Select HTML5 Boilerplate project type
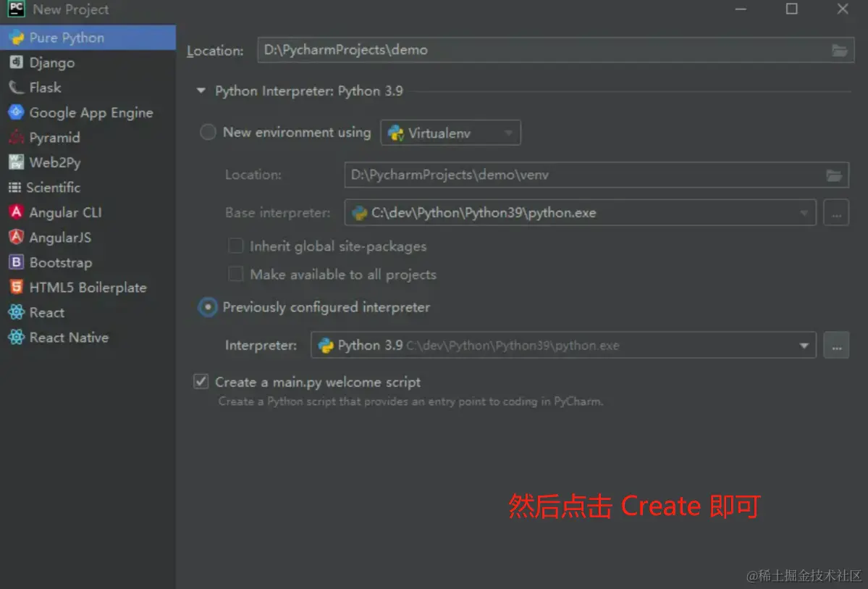The width and height of the screenshot is (868, 589). click(x=88, y=287)
